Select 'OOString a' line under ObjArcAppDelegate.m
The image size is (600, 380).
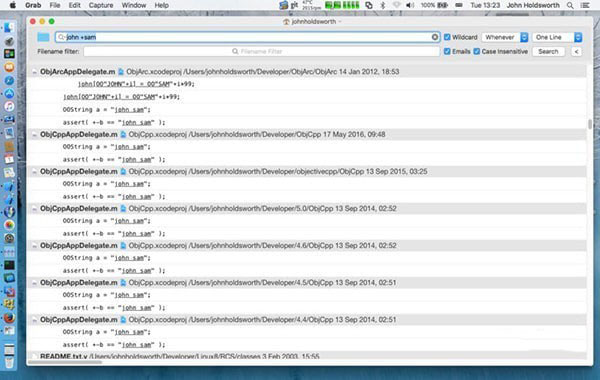click(107, 109)
